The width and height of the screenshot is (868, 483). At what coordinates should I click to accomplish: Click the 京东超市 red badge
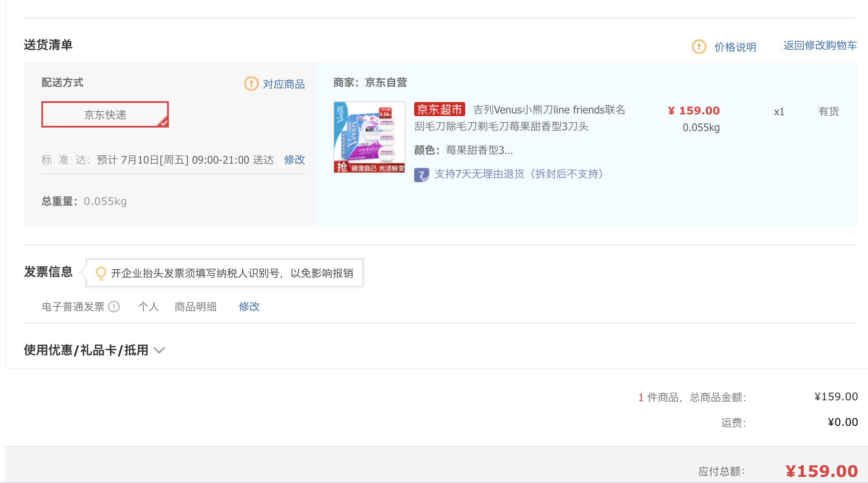click(x=439, y=109)
